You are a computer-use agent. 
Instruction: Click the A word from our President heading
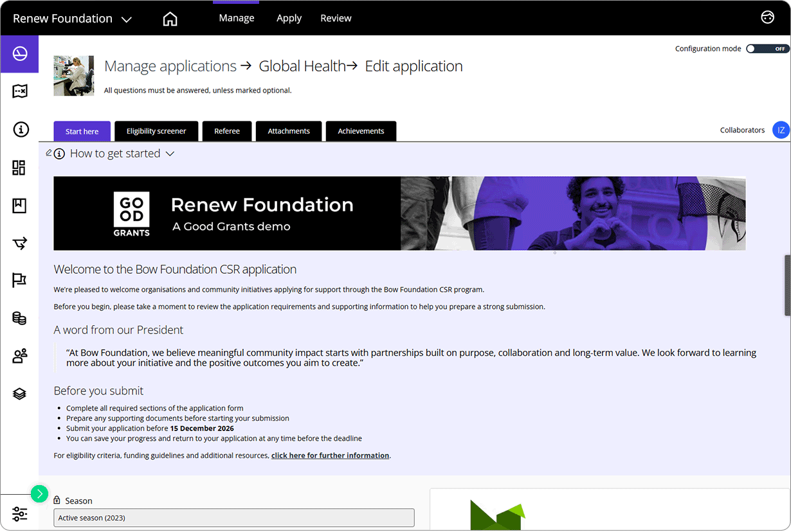point(118,330)
